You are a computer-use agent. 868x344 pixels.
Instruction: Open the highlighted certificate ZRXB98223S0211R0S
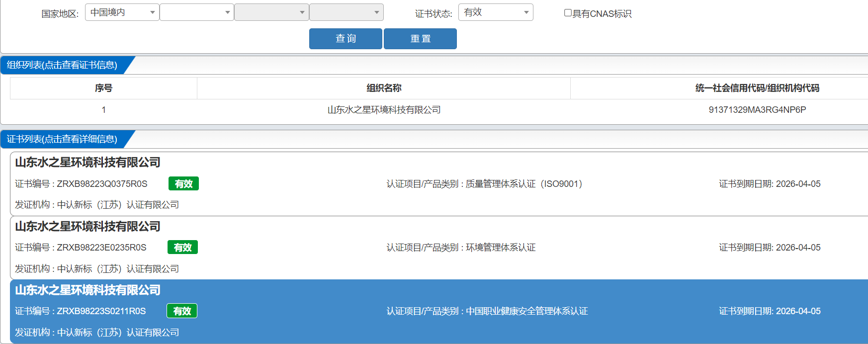coord(439,311)
